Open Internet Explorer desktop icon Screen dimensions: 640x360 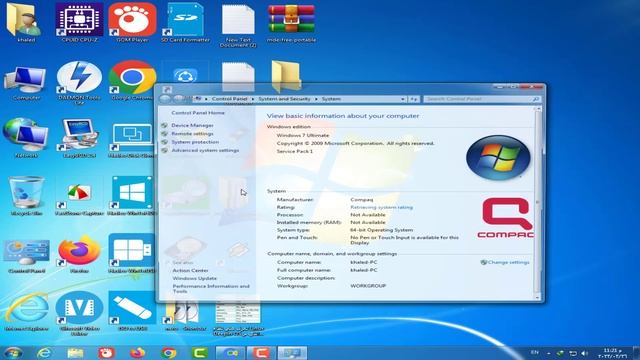[x=26, y=311]
